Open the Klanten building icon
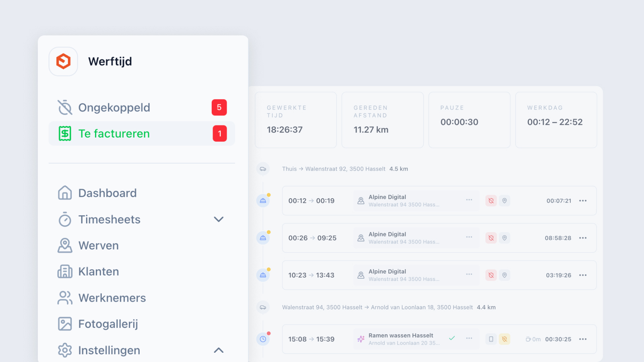644x362 pixels. click(65, 271)
